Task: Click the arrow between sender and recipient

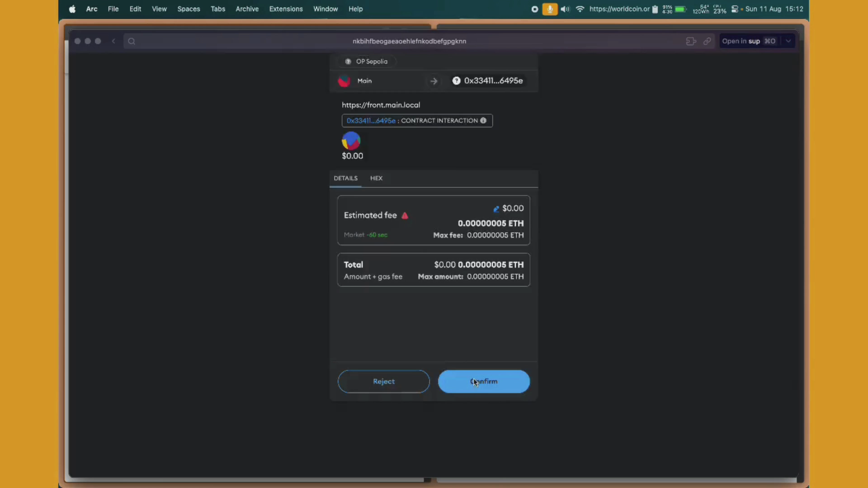Action: (434, 81)
